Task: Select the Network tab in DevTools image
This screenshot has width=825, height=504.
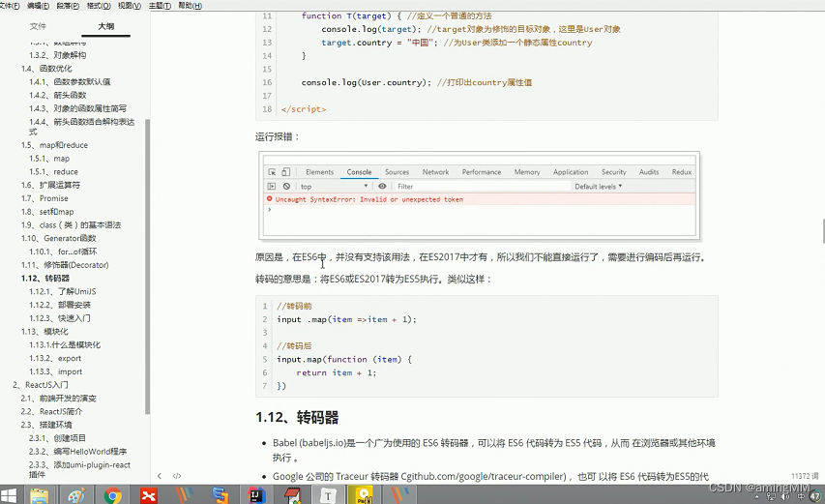Action: pyautogui.click(x=435, y=172)
